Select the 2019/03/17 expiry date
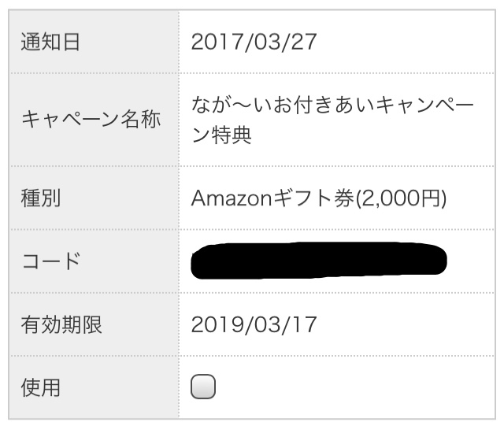Viewport: 504px width, 433px height. (x=254, y=324)
